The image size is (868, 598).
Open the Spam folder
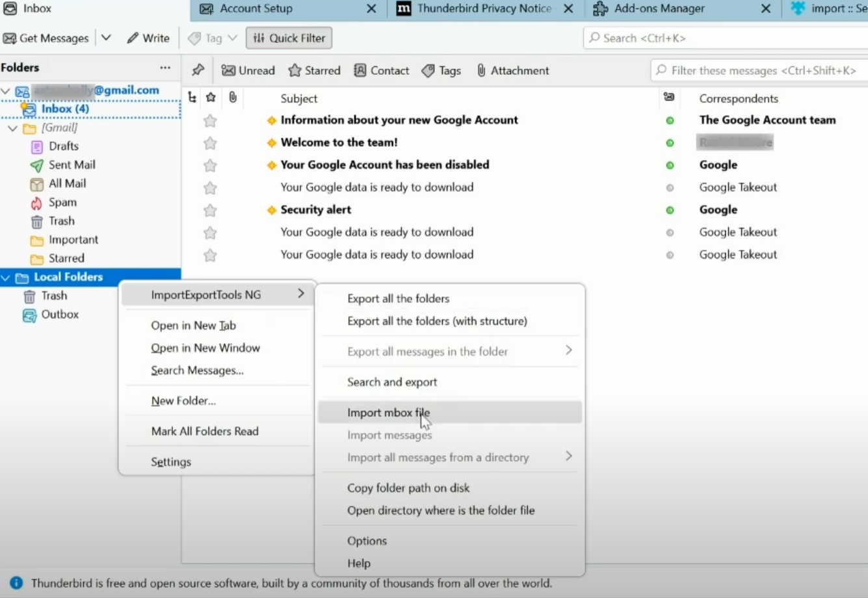tap(62, 203)
